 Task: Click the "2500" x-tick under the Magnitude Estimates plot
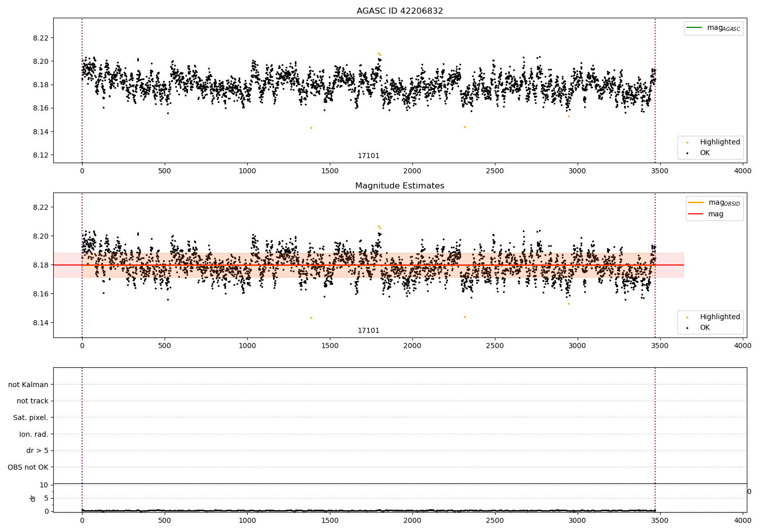click(x=495, y=346)
